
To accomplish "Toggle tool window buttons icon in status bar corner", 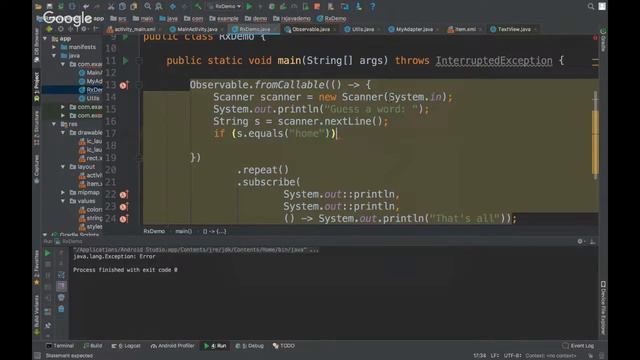I will tap(38, 356).
